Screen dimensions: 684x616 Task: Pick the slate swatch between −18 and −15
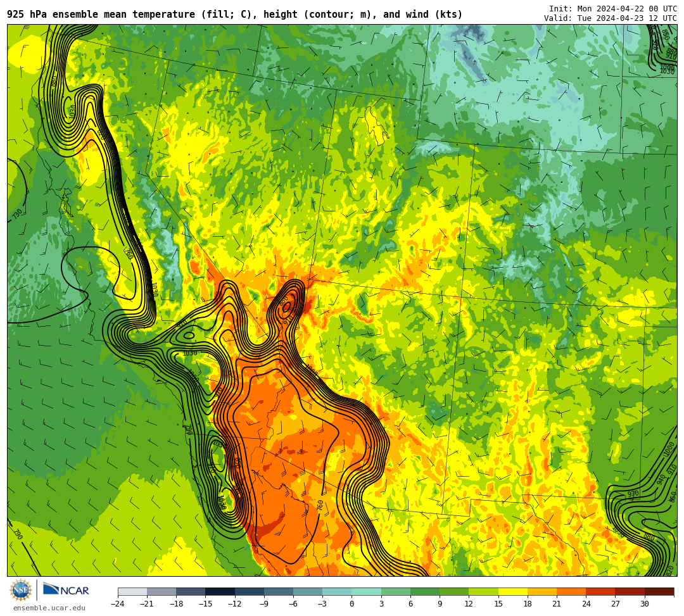(191, 591)
